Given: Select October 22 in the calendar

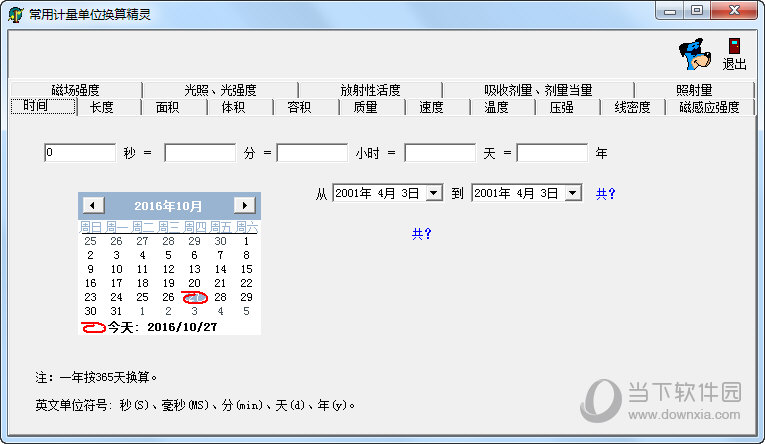Looking at the screenshot, I should tap(246, 283).
